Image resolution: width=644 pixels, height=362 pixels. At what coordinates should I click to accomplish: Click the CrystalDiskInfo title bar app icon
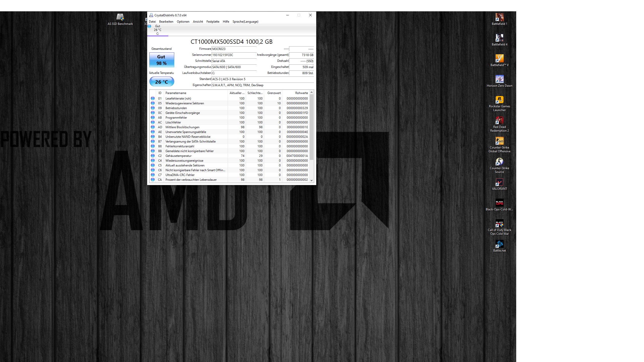[151, 15]
